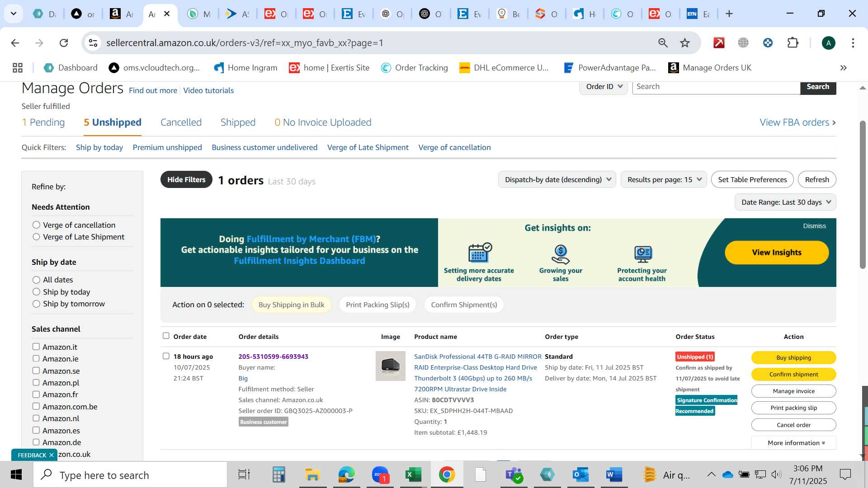This screenshot has width=868, height=488.
Task: Click View Insights button
Action: [x=777, y=253]
